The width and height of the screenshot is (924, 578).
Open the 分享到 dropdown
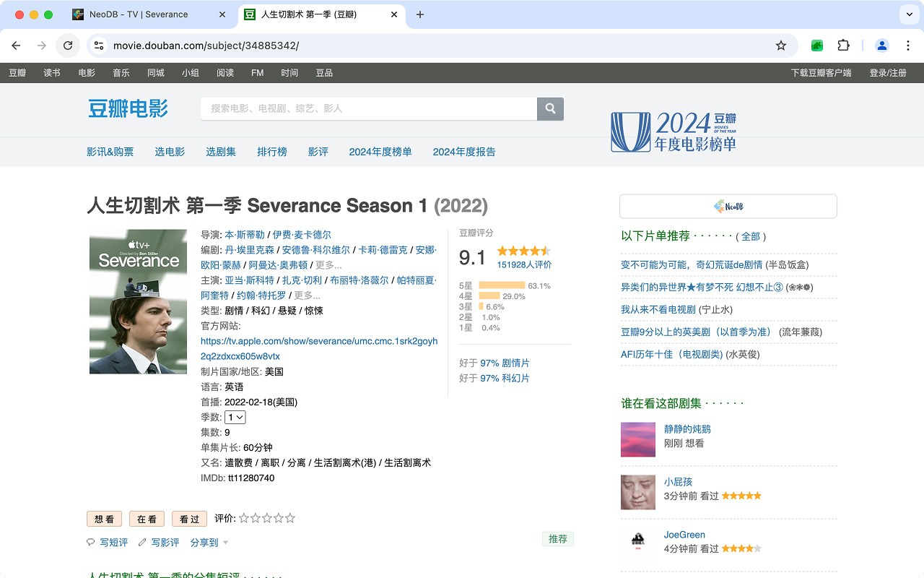(x=209, y=543)
